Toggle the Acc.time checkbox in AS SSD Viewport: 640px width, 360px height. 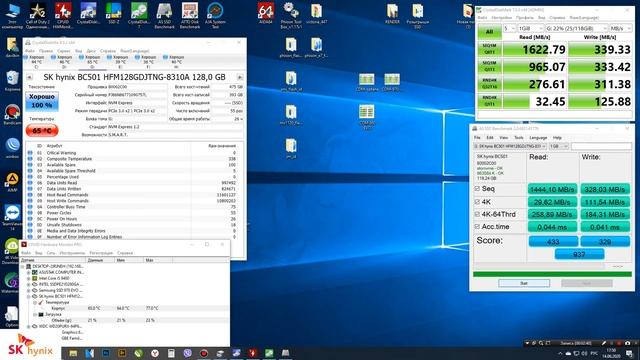[x=477, y=227]
